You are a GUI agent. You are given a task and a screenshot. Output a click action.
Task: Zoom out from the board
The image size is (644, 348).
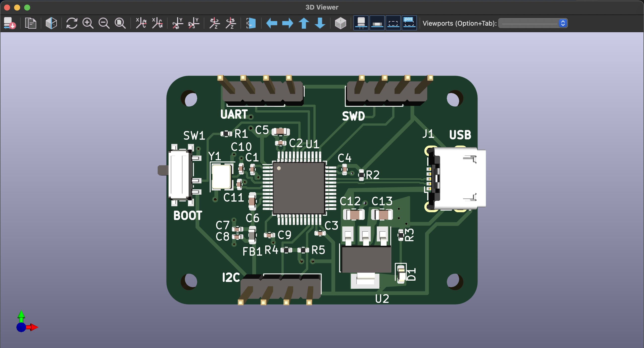[x=104, y=23]
